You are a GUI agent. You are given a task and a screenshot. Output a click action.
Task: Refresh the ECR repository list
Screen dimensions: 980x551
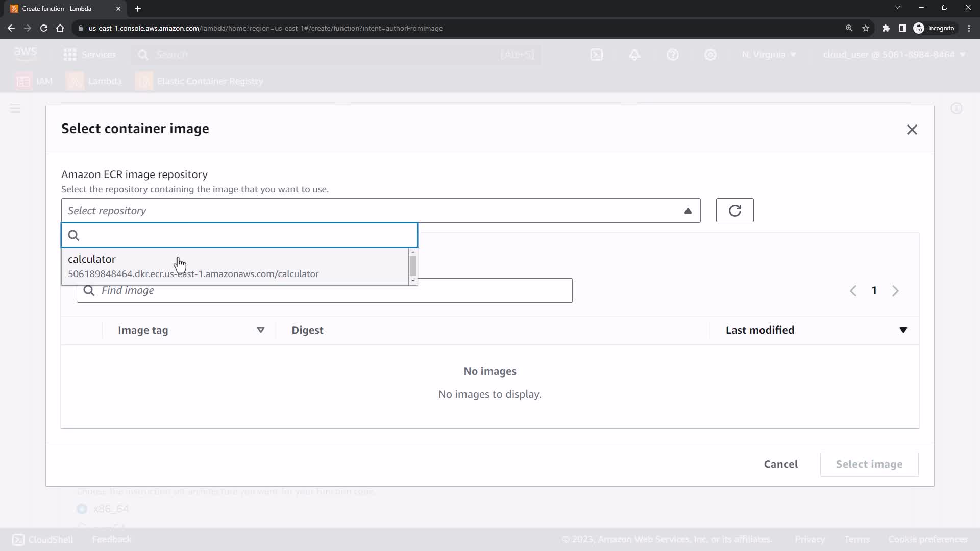tap(734, 211)
